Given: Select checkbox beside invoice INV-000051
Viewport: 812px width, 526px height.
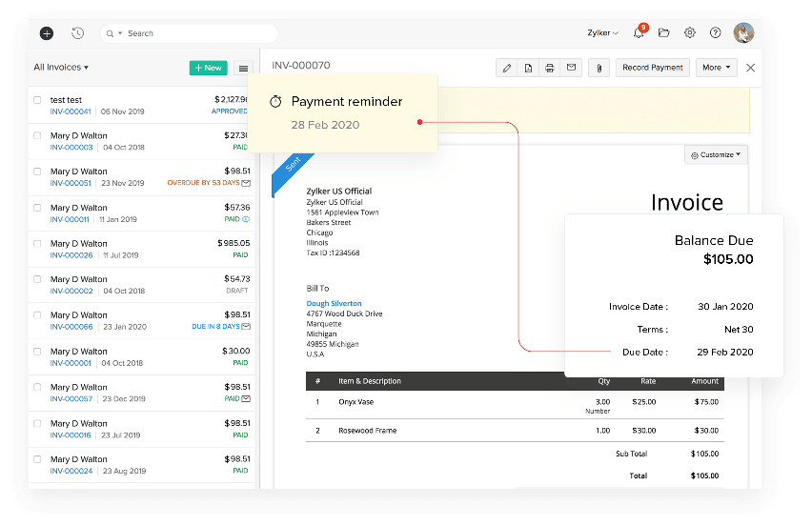Looking at the screenshot, I should 38,172.
